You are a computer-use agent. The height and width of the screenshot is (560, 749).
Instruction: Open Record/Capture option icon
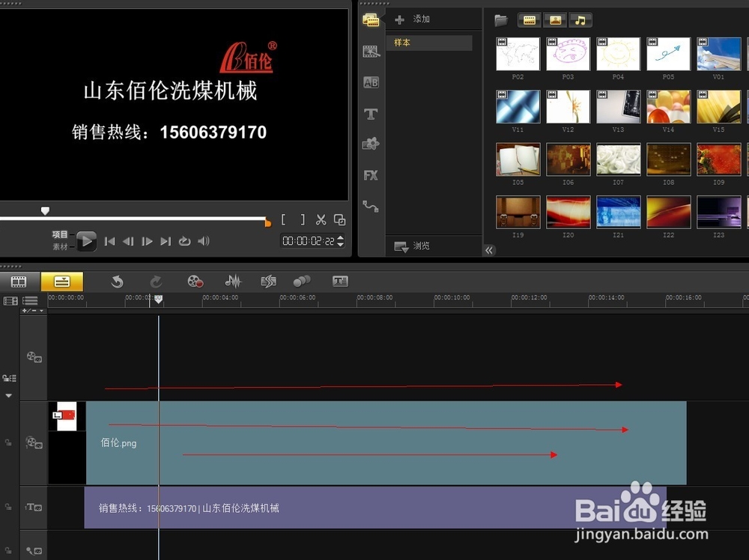(x=195, y=281)
